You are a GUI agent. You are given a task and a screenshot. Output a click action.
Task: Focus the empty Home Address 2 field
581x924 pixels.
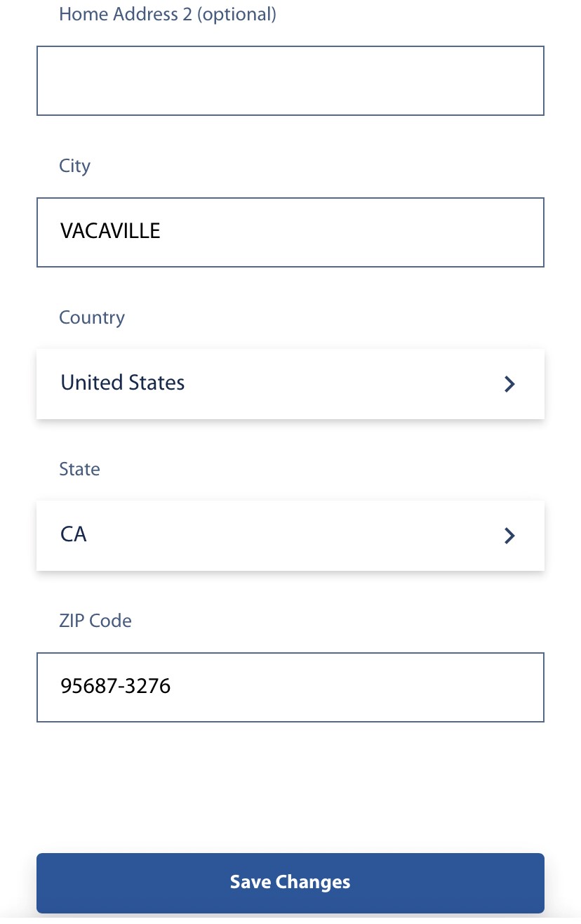pyautogui.click(x=290, y=80)
